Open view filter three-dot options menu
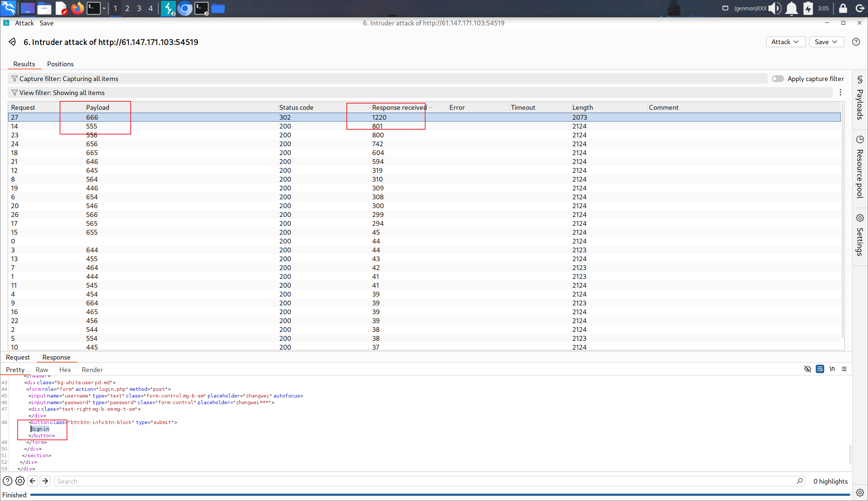Image resolution: width=868 pixels, height=501 pixels. point(840,92)
